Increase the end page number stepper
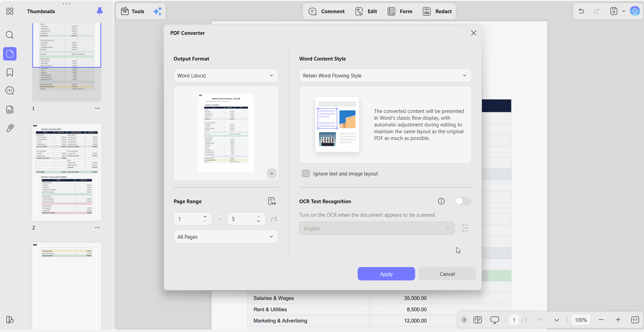Image resolution: width=644 pixels, height=332 pixels. click(x=259, y=216)
